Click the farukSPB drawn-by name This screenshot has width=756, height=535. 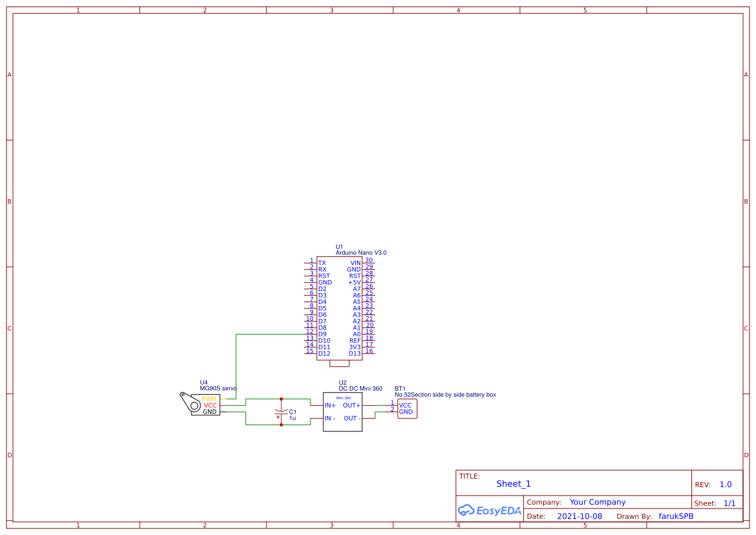pyautogui.click(x=675, y=516)
